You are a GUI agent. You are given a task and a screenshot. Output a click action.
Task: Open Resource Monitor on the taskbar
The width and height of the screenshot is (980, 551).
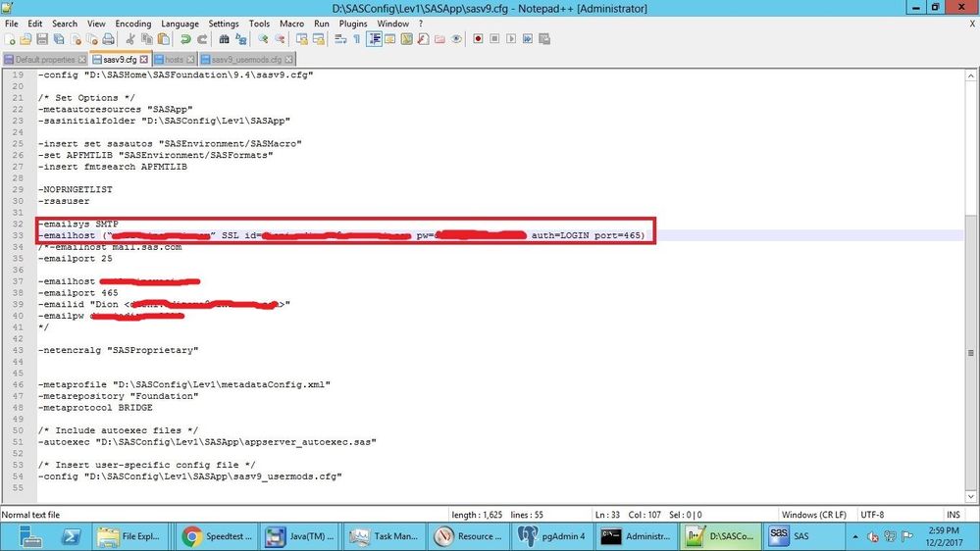click(x=469, y=536)
